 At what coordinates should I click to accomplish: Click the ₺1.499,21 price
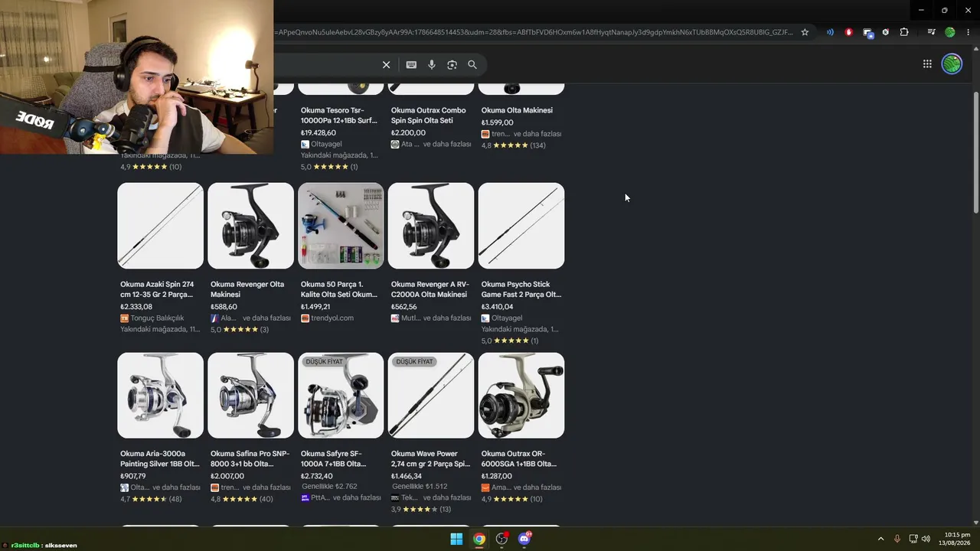315,307
